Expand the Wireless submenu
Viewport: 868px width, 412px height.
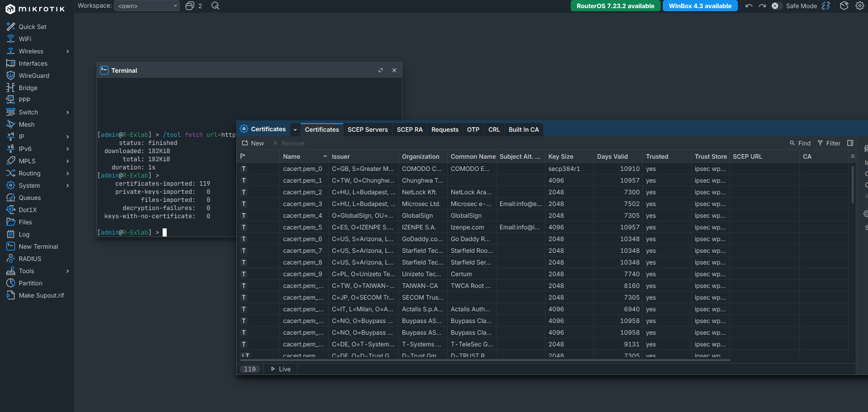(68, 51)
